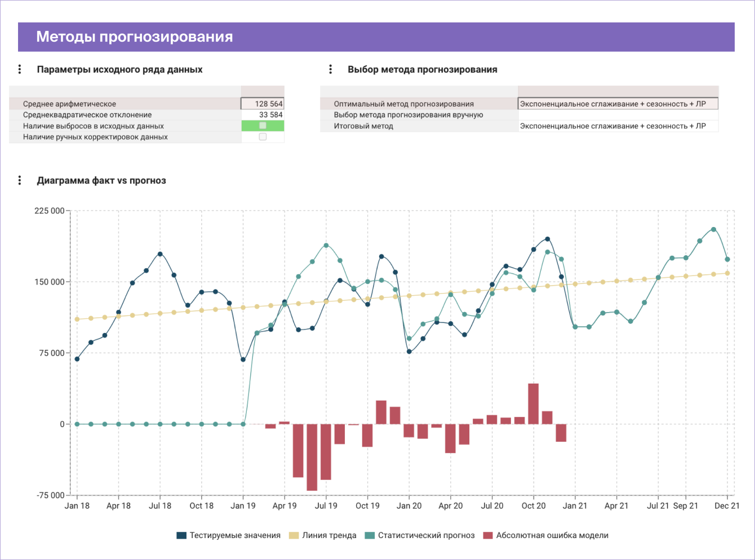This screenshot has width=755, height=560.
Task: Click the 225 000 y-axis label
Action: click(50, 211)
